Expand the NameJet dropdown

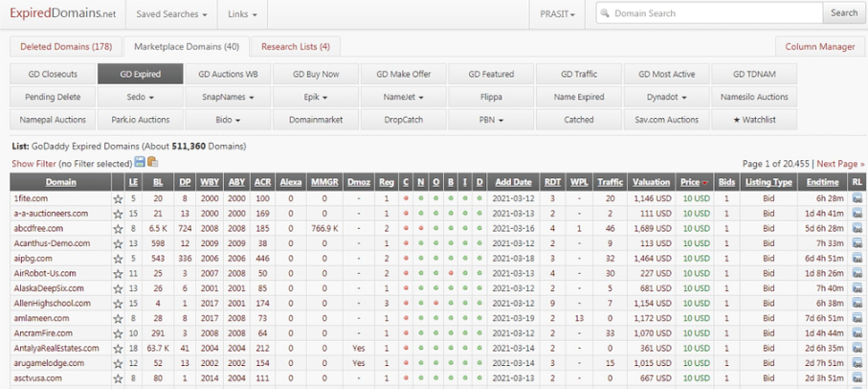pos(404,97)
